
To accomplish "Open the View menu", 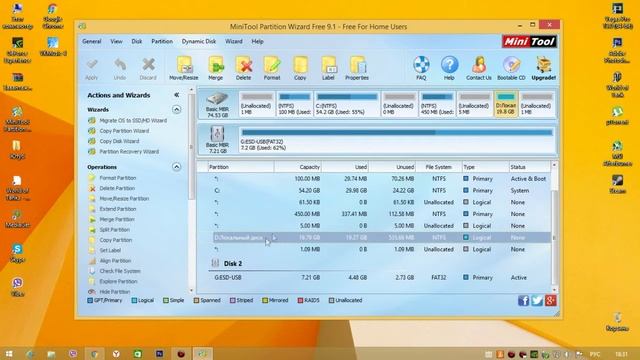I will [x=116, y=41].
